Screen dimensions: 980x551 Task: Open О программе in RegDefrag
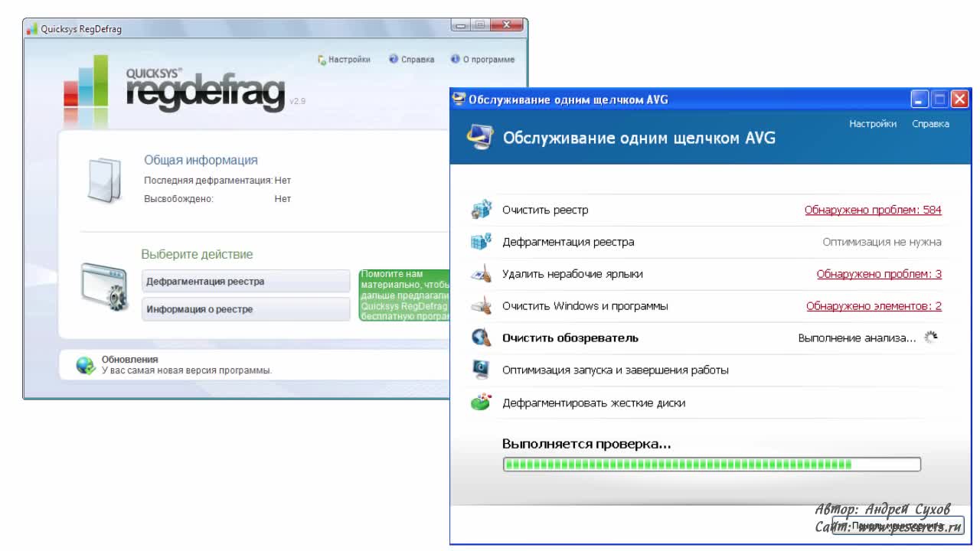click(x=482, y=59)
